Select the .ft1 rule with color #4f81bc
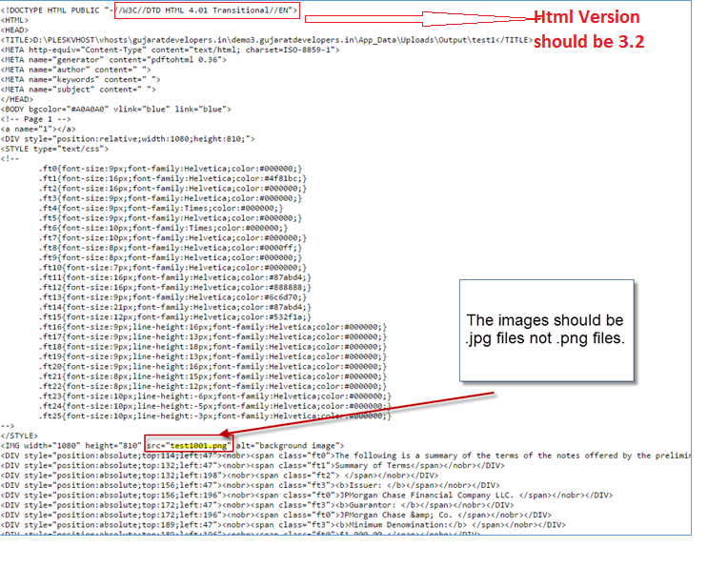 [172, 178]
